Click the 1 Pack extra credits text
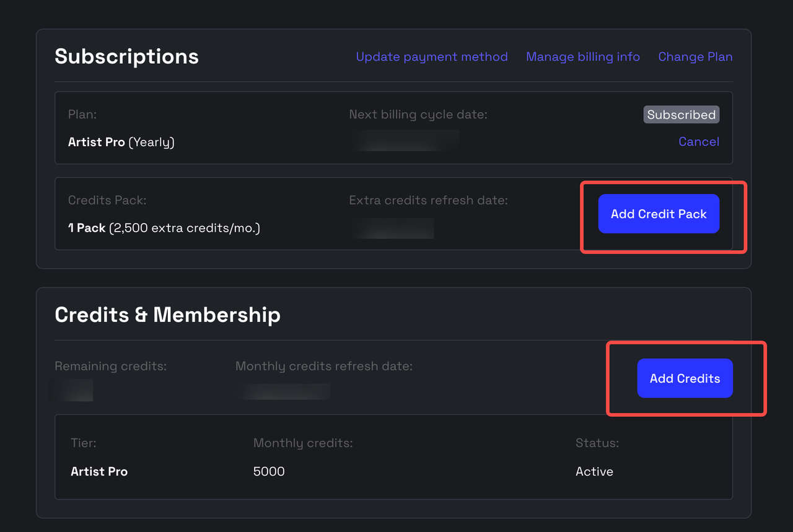793x532 pixels. pyautogui.click(x=164, y=229)
